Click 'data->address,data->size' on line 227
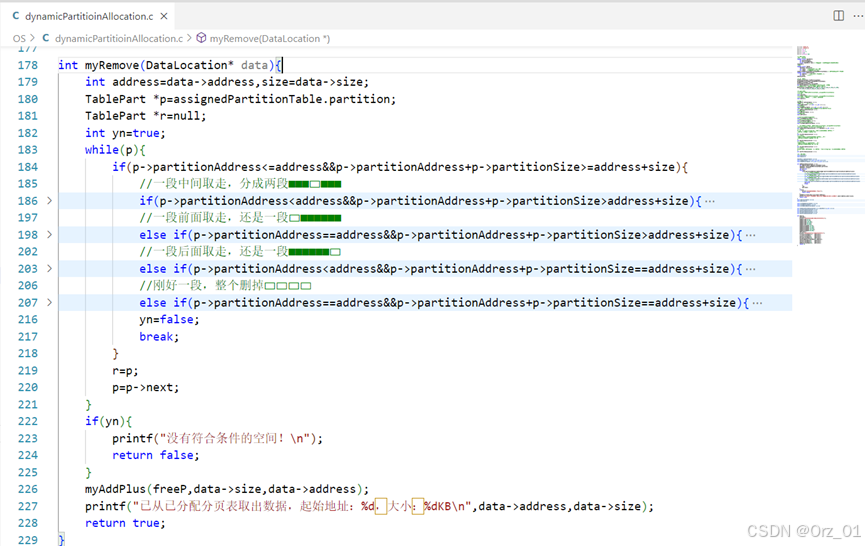The width and height of the screenshot is (865, 546). point(559,506)
